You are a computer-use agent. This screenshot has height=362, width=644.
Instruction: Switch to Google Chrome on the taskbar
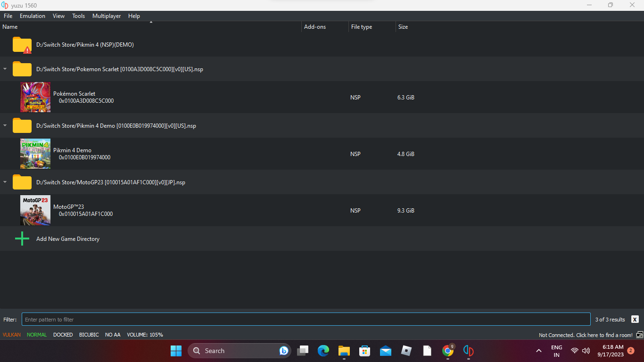click(448, 351)
